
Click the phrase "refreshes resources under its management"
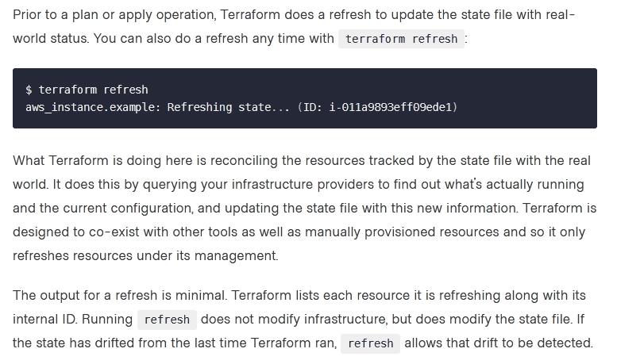click(x=145, y=255)
